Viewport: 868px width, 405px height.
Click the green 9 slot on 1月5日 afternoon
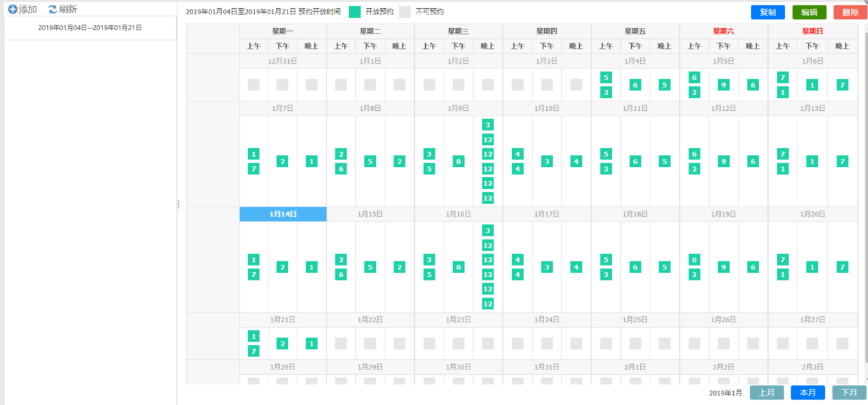pyautogui.click(x=724, y=85)
